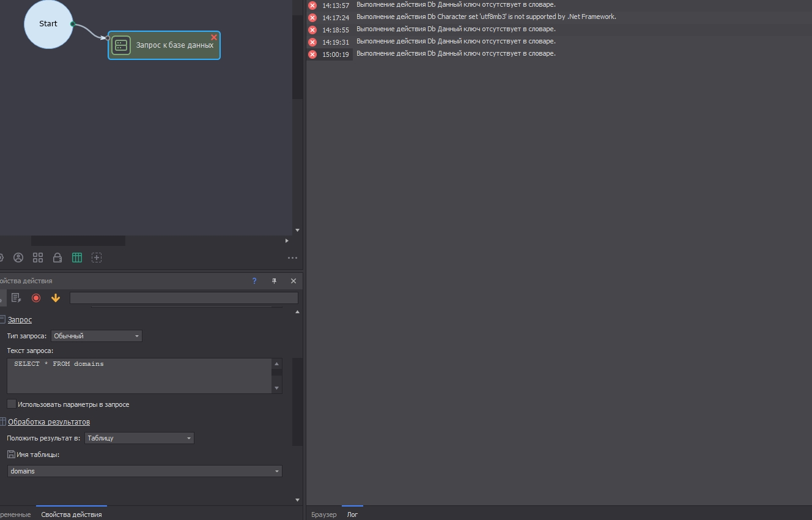This screenshot has width=812, height=520.
Task: Click the document with lightning icon
Action: pyautogui.click(x=17, y=298)
